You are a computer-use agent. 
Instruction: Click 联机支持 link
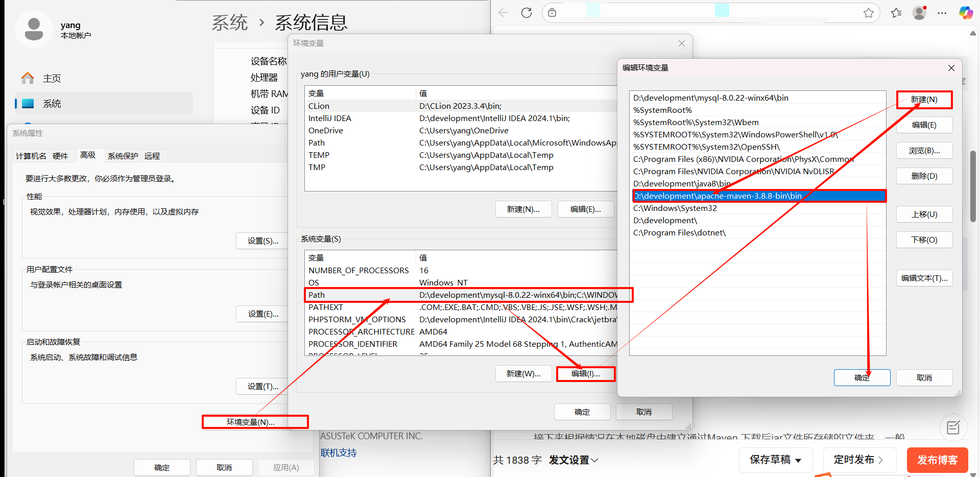click(339, 452)
